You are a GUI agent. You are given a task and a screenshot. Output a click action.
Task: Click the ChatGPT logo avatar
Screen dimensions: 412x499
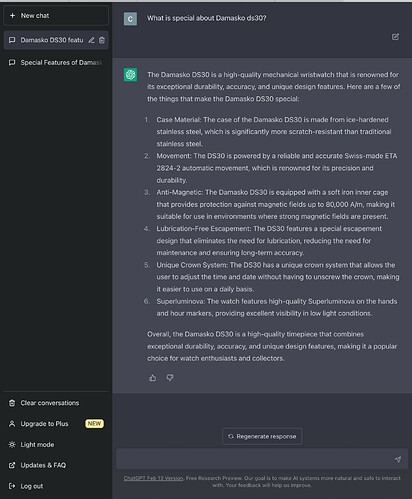[x=130, y=75]
